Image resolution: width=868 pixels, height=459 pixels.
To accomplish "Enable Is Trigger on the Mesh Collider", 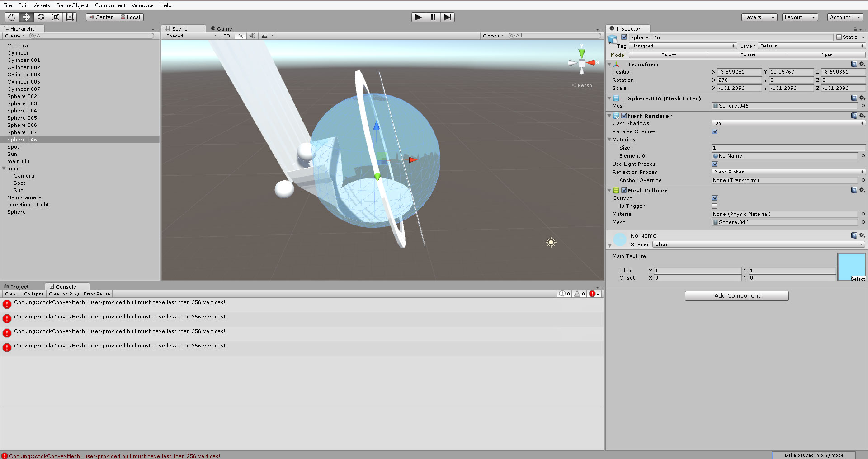I will pyautogui.click(x=714, y=206).
